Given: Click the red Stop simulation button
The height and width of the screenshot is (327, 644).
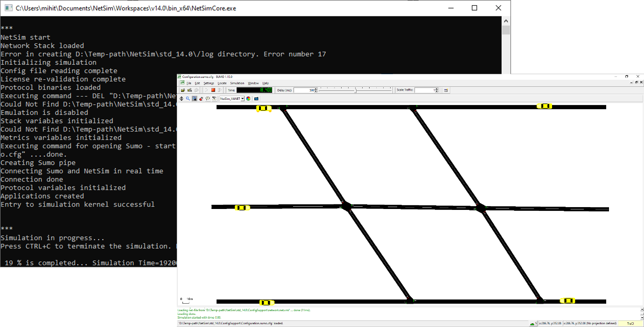Looking at the screenshot, I should [213, 90].
